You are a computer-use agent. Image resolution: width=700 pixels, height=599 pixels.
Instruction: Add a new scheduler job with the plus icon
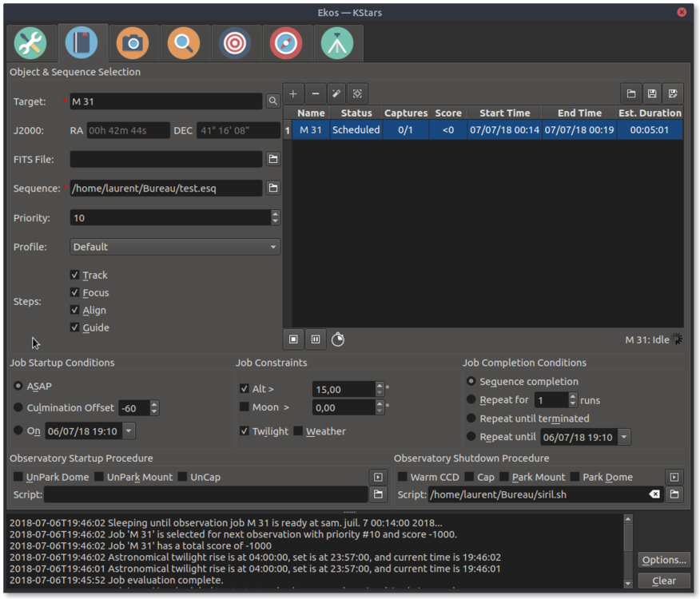[293, 93]
